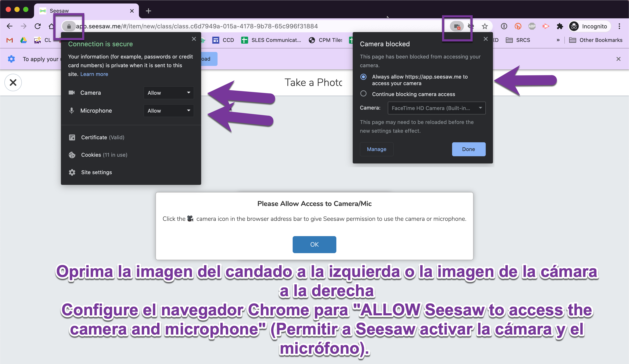Go forward with the forward arrow
Image resolution: width=629 pixels, height=364 pixels.
(x=23, y=26)
